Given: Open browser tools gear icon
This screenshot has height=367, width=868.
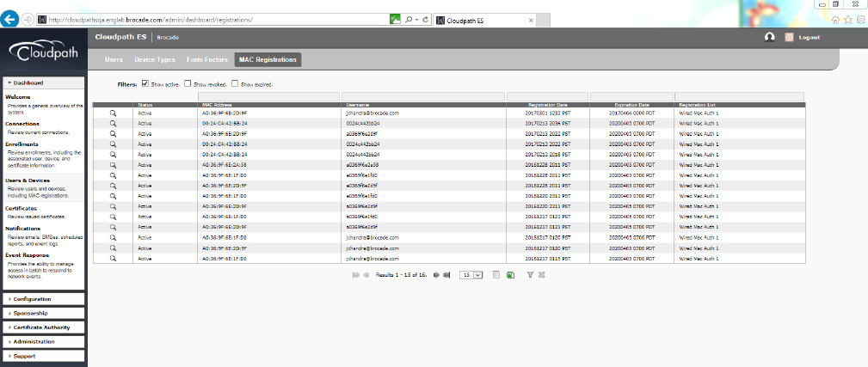Looking at the screenshot, I should point(860,20).
